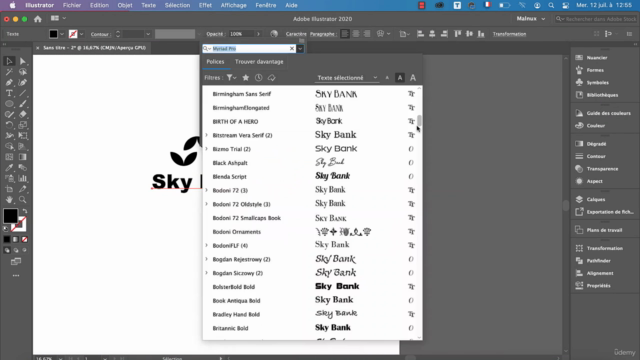Open the font classification filter
Image resolution: width=640 pixels, height=360 pixels.
tap(231, 78)
